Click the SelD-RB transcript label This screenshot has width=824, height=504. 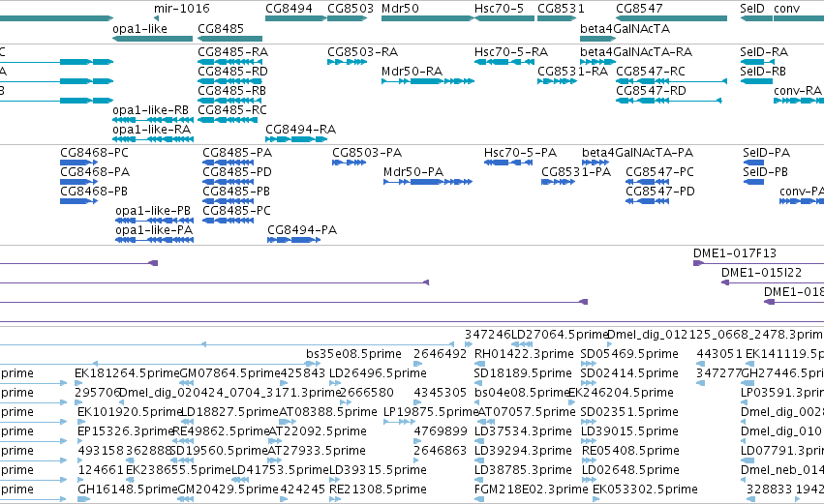click(x=763, y=72)
